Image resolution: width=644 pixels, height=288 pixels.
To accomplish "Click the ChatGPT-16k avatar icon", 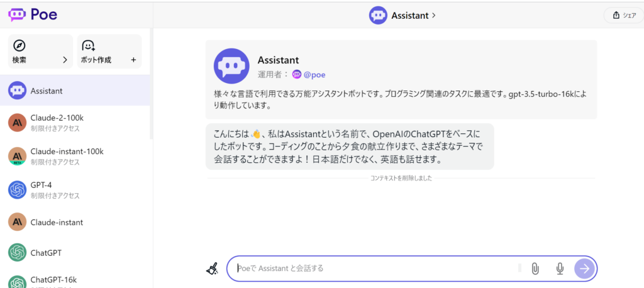I will click(17, 282).
